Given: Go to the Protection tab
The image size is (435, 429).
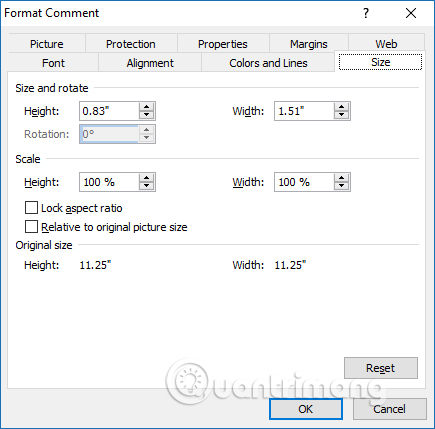Looking at the screenshot, I should (x=131, y=44).
